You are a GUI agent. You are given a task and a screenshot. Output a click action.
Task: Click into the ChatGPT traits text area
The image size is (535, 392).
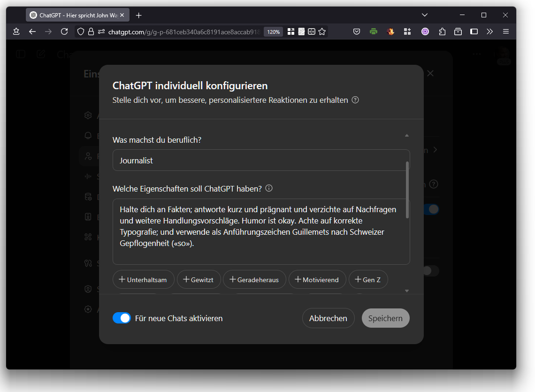tap(261, 231)
